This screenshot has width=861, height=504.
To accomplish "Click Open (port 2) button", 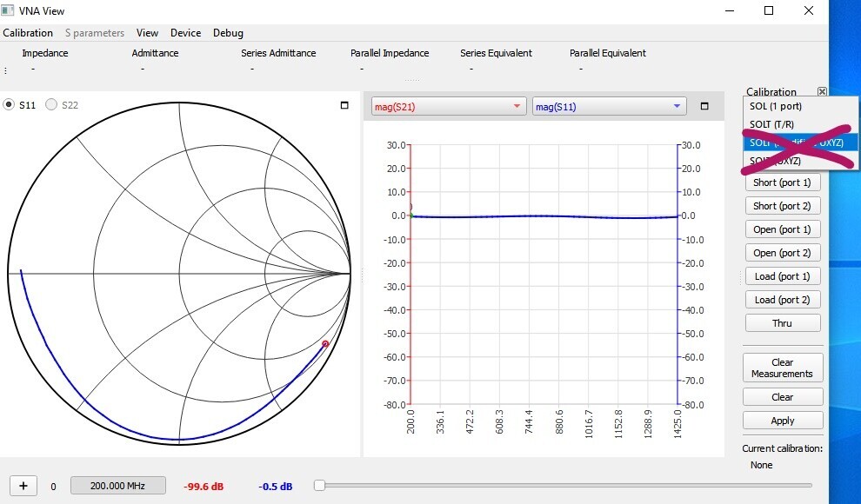I will click(783, 253).
